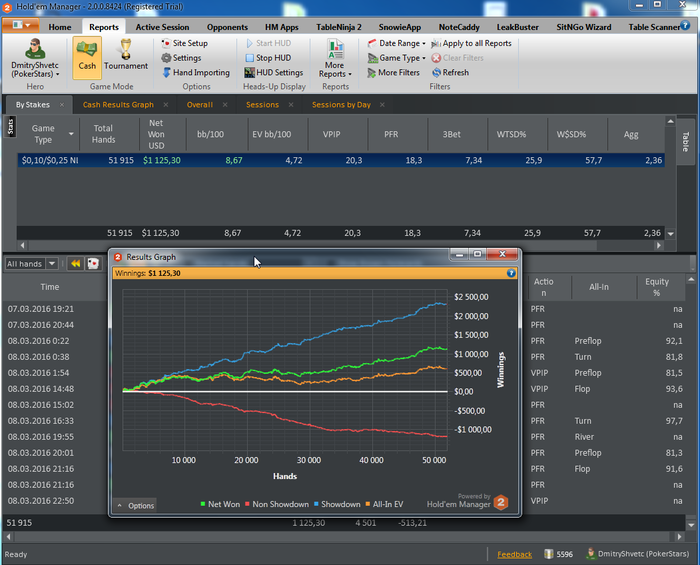Minimize the Results Graph window

[x=459, y=254]
